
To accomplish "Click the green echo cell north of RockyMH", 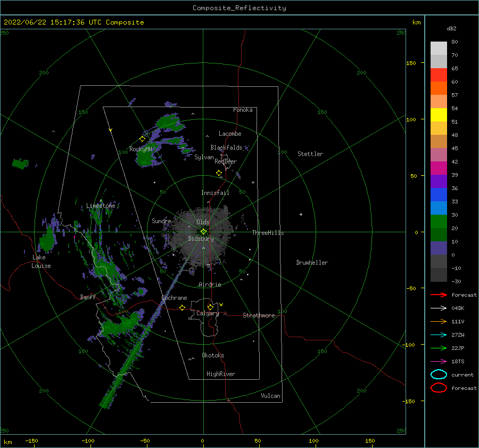I will pyautogui.click(x=169, y=121).
